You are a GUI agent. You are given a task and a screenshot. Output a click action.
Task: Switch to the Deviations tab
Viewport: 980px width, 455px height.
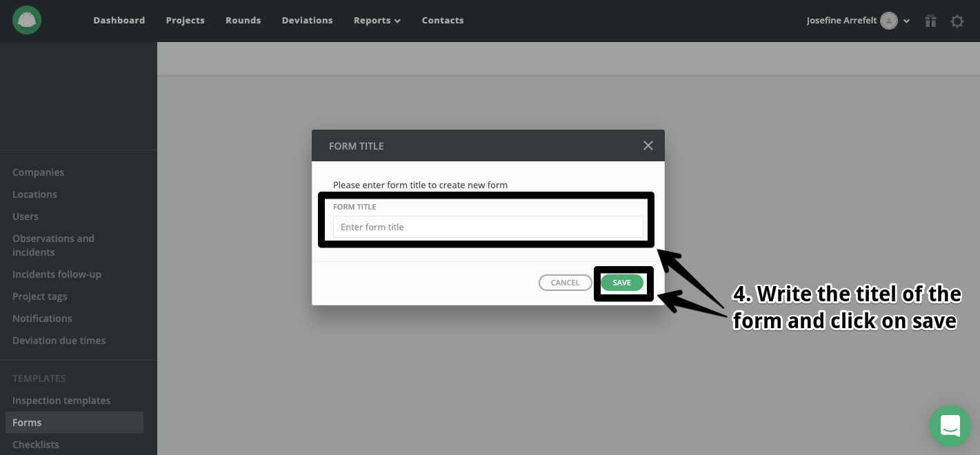click(x=307, y=20)
